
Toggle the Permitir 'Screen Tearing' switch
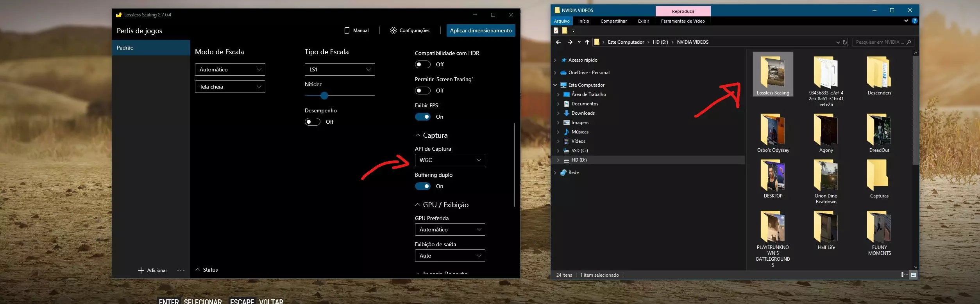tap(423, 91)
